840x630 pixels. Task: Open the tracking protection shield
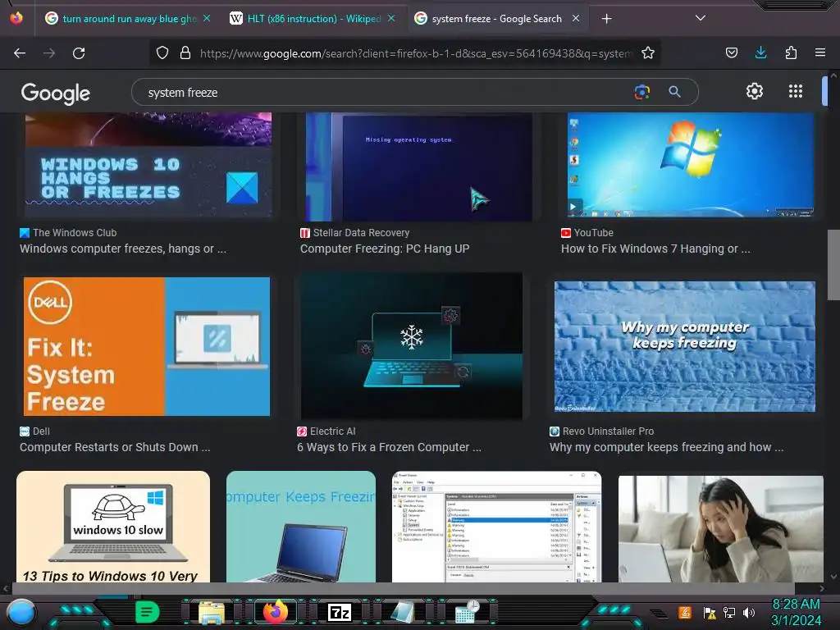(162, 53)
